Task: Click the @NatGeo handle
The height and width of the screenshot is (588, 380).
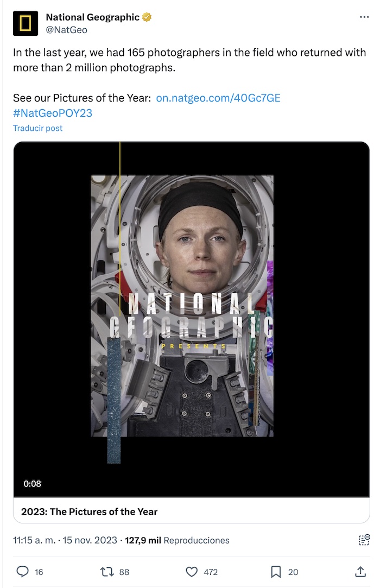Action: (x=66, y=30)
